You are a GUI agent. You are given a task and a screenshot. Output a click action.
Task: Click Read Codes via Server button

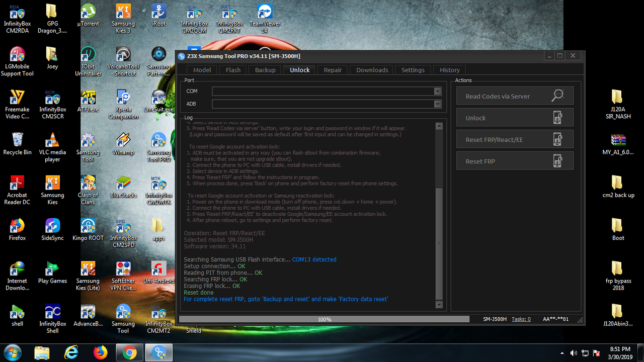click(x=515, y=96)
